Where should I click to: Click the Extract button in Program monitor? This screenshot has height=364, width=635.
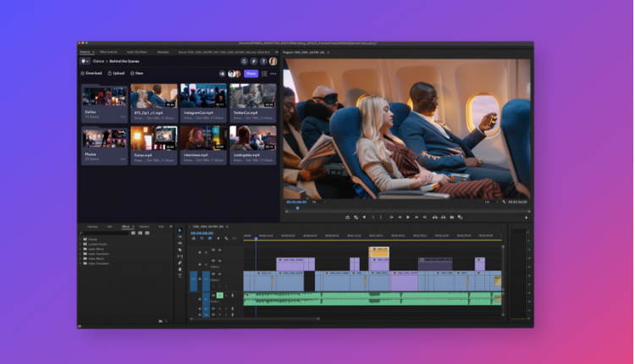point(443,218)
